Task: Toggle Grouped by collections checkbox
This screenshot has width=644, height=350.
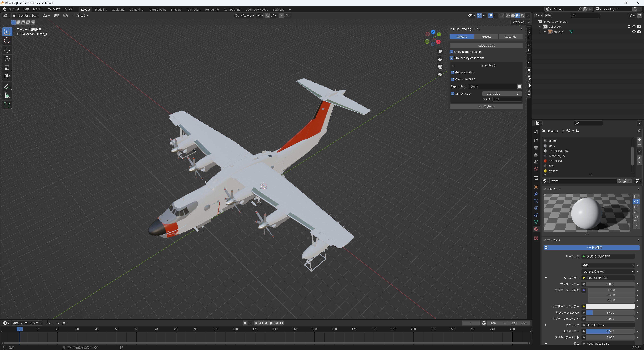Action: click(451, 58)
